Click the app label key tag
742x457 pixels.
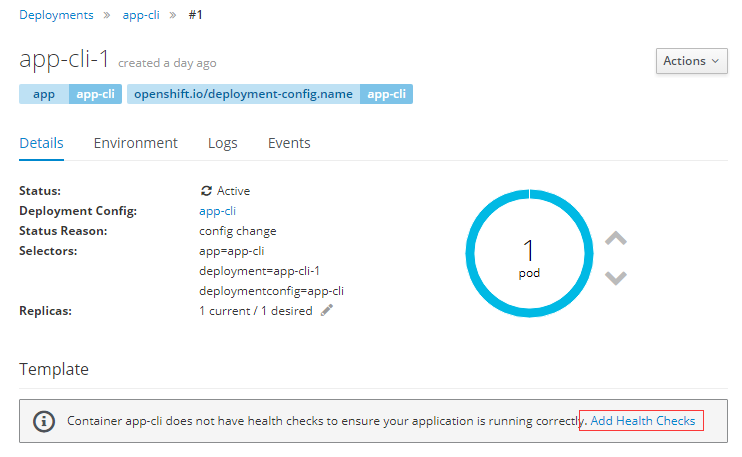44,94
